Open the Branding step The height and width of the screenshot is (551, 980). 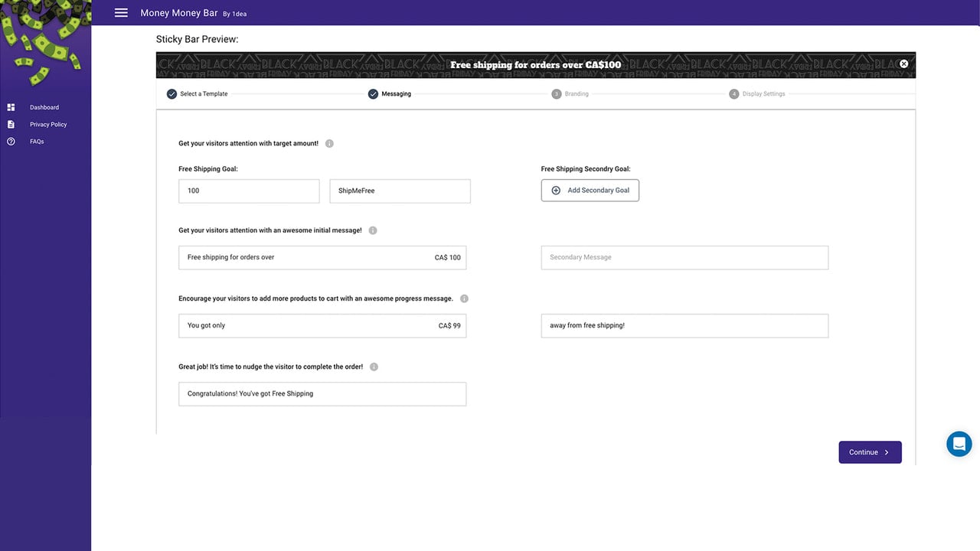click(570, 94)
